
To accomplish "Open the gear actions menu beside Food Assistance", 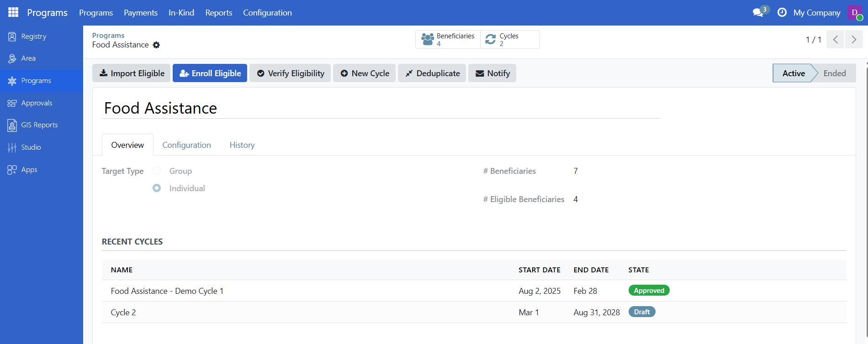I will (x=156, y=45).
